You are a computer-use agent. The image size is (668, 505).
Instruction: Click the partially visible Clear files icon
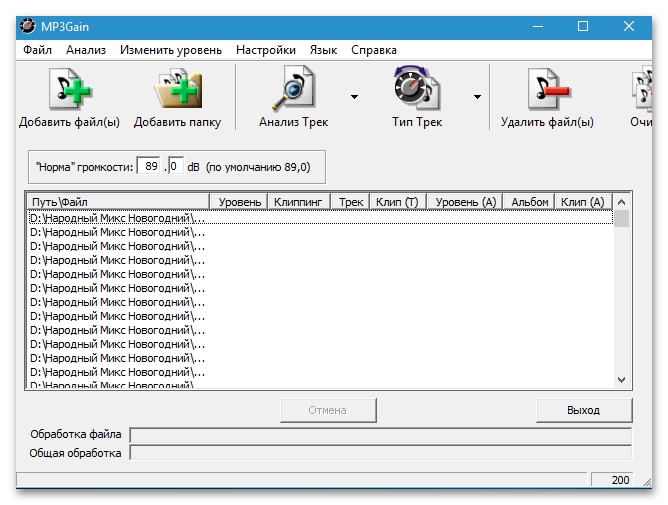[642, 89]
